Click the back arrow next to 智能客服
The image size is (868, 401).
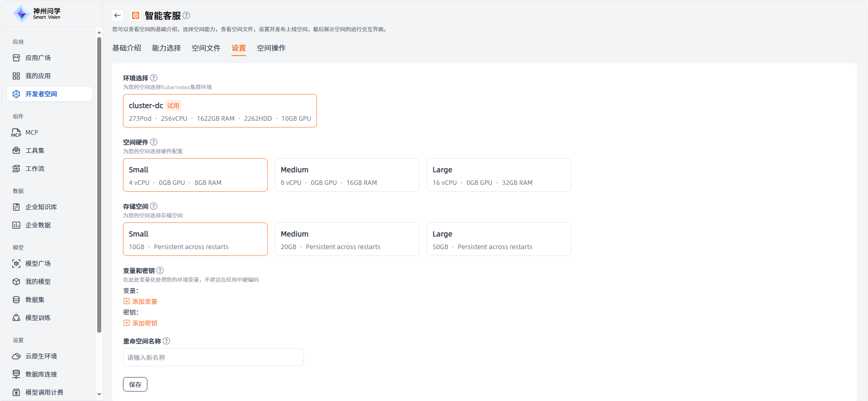pyautogui.click(x=118, y=15)
